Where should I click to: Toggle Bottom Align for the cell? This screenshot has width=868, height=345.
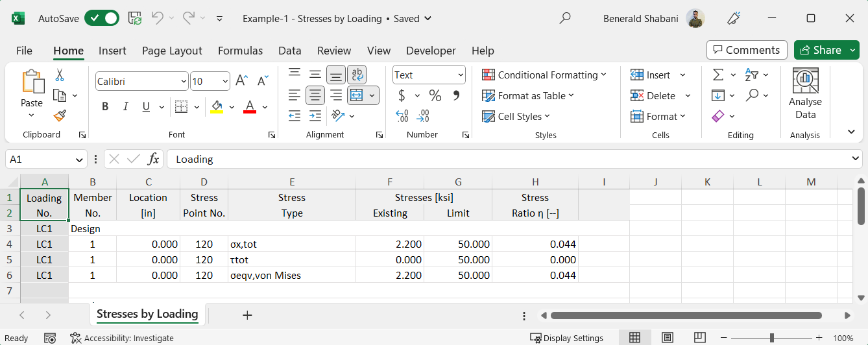point(336,75)
